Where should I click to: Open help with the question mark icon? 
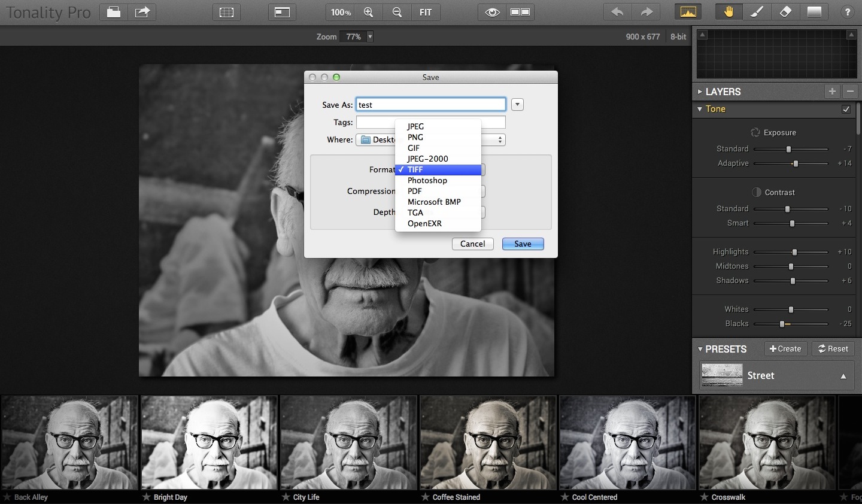[x=847, y=12]
